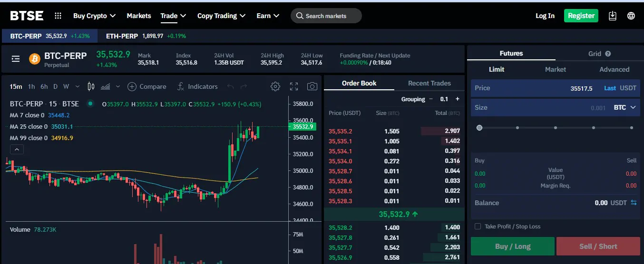Expand the Copy Trading dropdown

[x=222, y=16]
